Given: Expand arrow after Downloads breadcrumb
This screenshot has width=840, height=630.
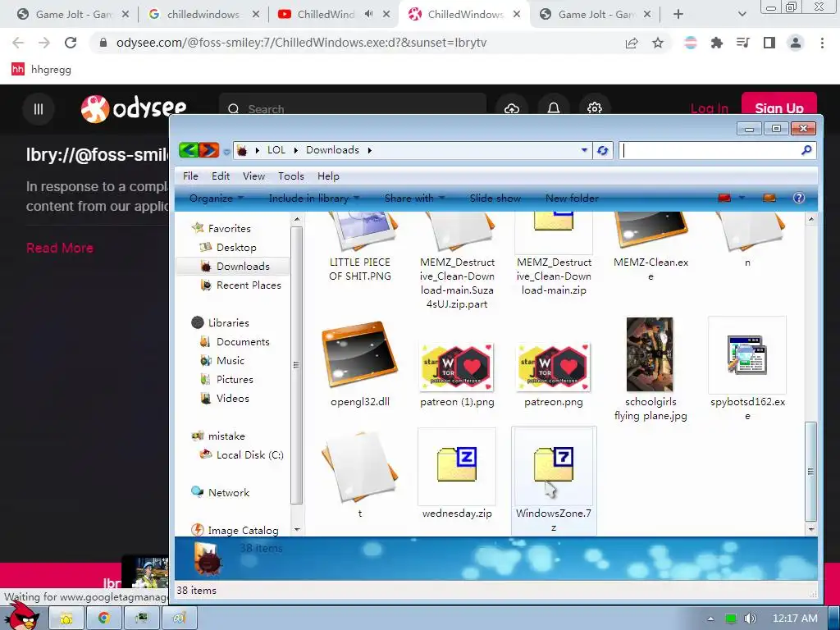Looking at the screenshot, I should coord(370,151).
